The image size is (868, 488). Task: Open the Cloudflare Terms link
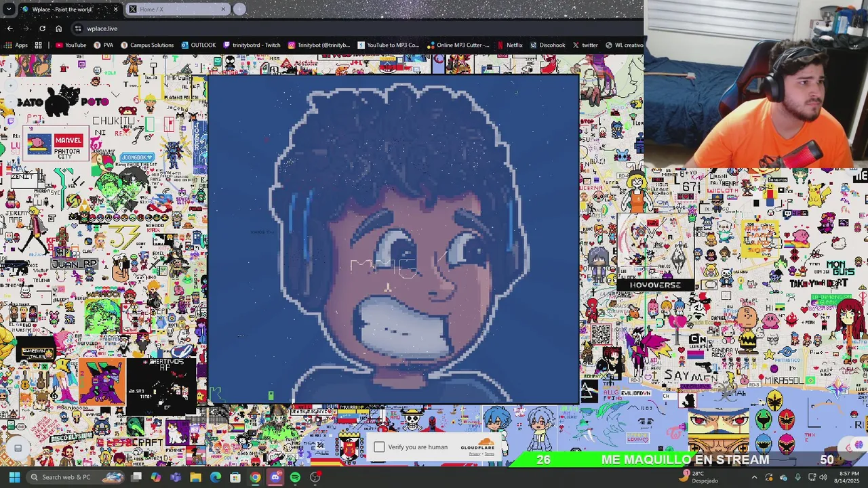point(490,454)
